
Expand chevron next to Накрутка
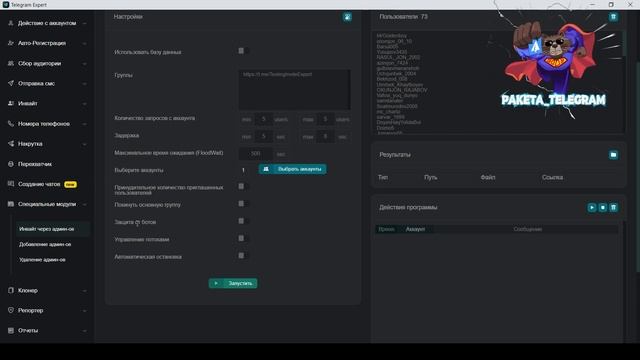(84, 144)
